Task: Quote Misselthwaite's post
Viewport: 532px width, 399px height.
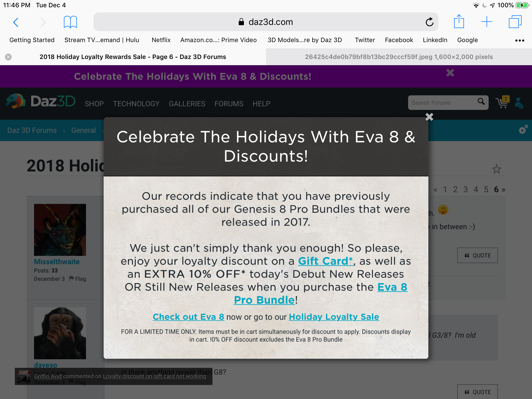Action: (477, 255)
